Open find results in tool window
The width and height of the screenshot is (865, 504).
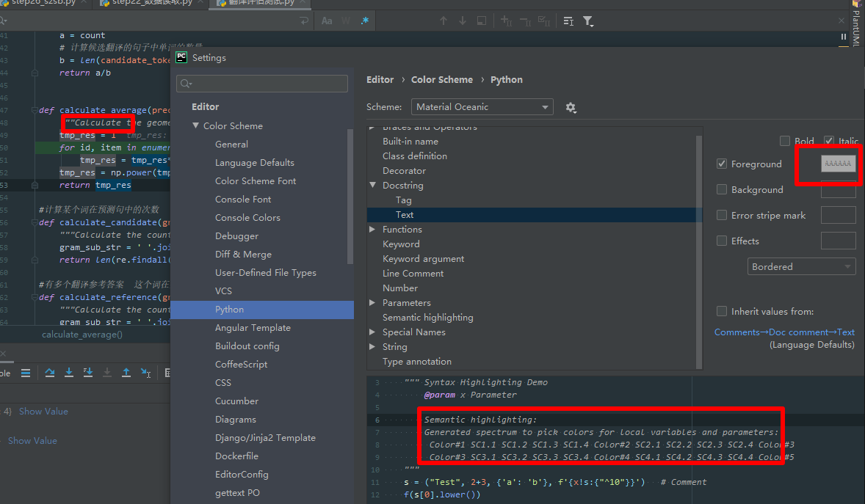482,21
